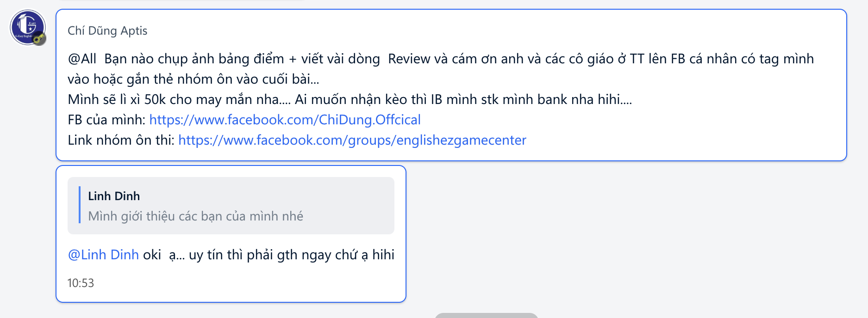Select the reply text uy tín thì phải gth
Screen dimensions: 868x318
(243, 255)
